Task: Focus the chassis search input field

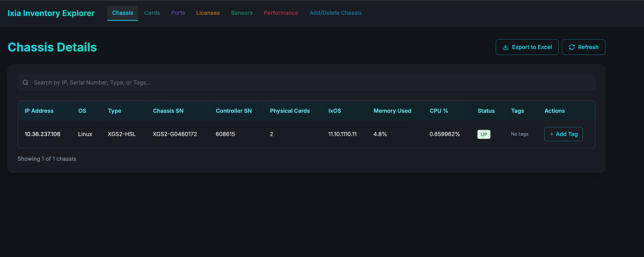Action: click(x=306, y=82)
